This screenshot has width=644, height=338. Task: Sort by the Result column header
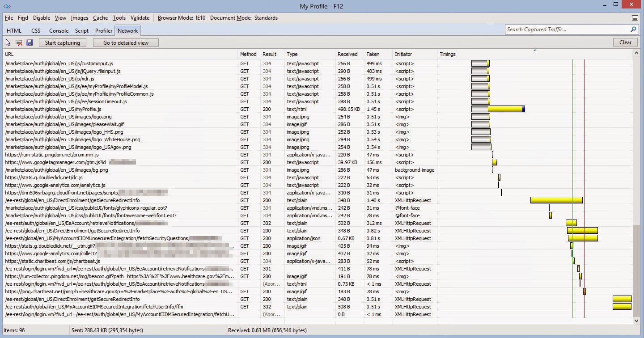(272, 54)
